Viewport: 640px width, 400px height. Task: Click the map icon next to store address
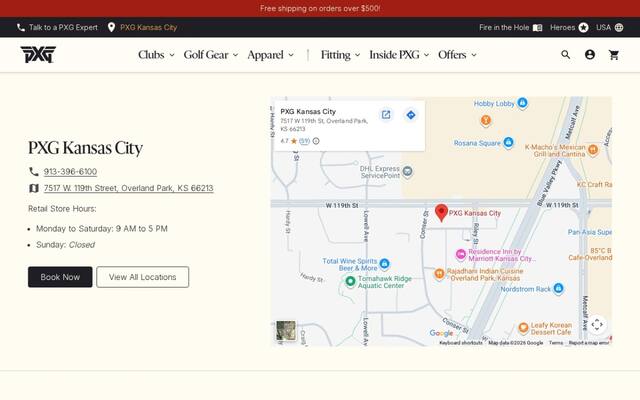tap(34, 188)
